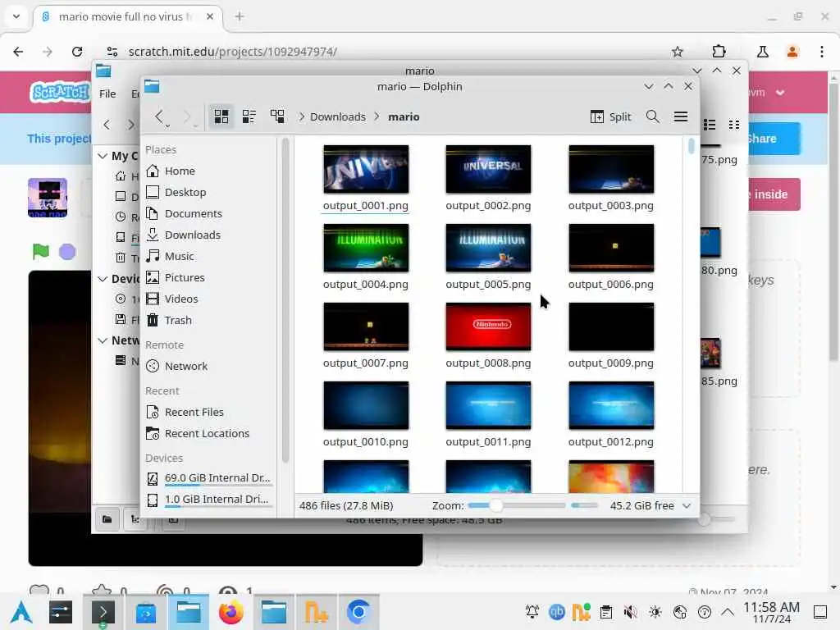Select output_0008.png Nintendo thumbnail
Viewport: 840px width, 630px height.
click(489, 326)
